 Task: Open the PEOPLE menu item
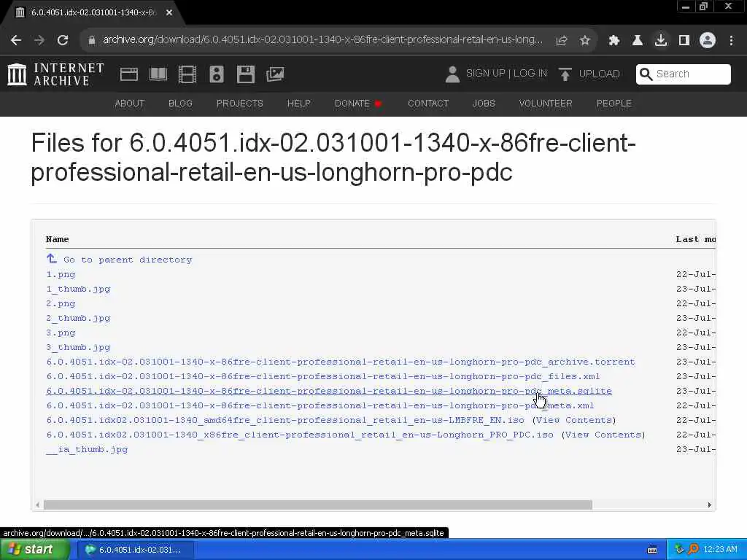[614, 104]
